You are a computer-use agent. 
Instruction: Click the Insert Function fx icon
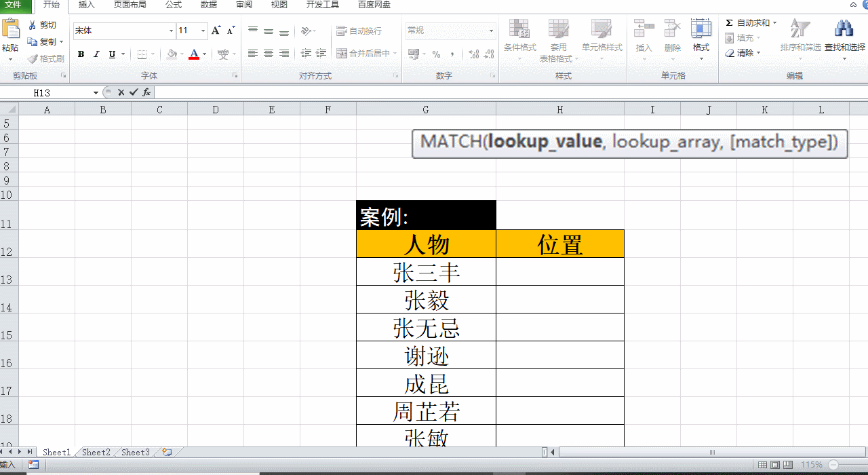click(x=146, y=92)
